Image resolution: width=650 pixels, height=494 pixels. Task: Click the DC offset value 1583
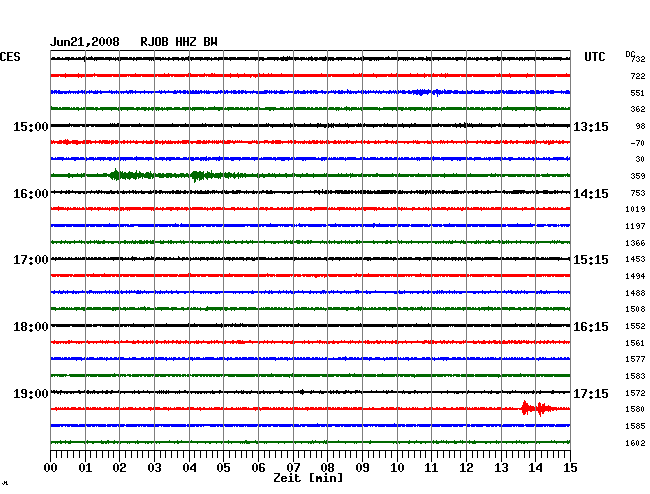[x=635, y=376]
